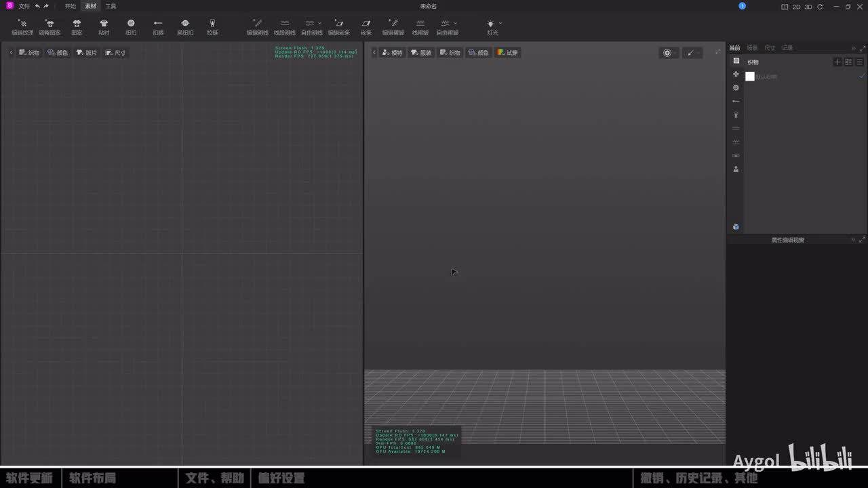Viewport: 868px width, 488px height.
Task: Open the 灯光 dropdown arrow
Action: (x=500, y=24)
